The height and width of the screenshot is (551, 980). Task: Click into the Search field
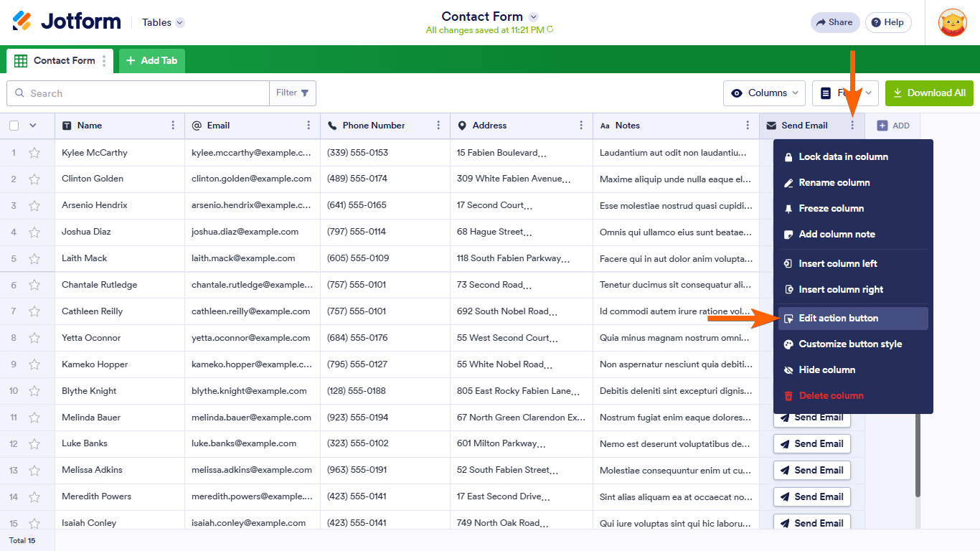pyautogui.click(x=143, y=93)
